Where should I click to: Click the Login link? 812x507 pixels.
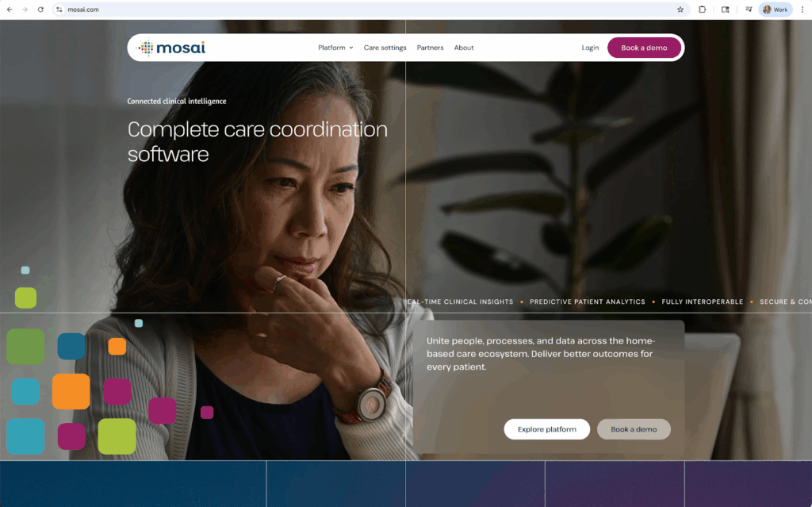click(590, 48)
